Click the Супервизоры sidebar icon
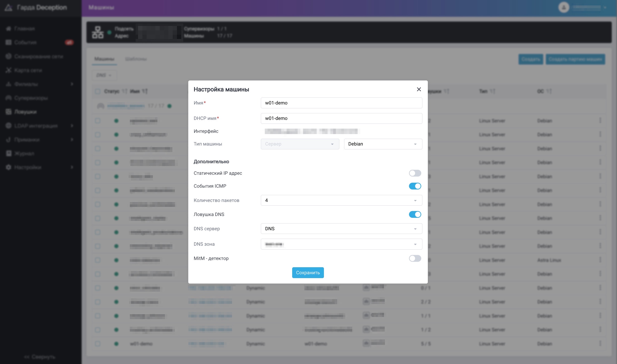The image size is (617, 364). click(9, 98)
